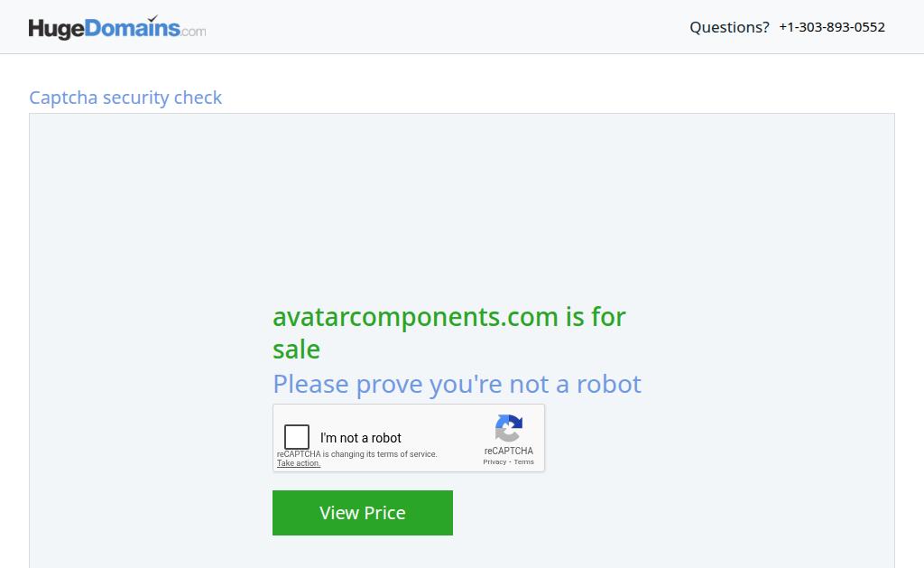Screen dimensions: 924x568
Task: Click the reCAPTCHA brand label under logo
Action: coord(509,451)
